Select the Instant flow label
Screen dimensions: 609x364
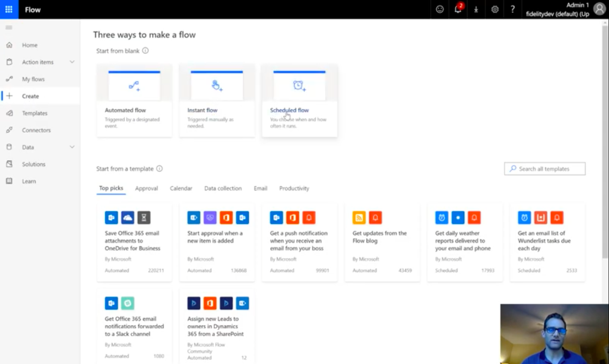coord(202,110)
